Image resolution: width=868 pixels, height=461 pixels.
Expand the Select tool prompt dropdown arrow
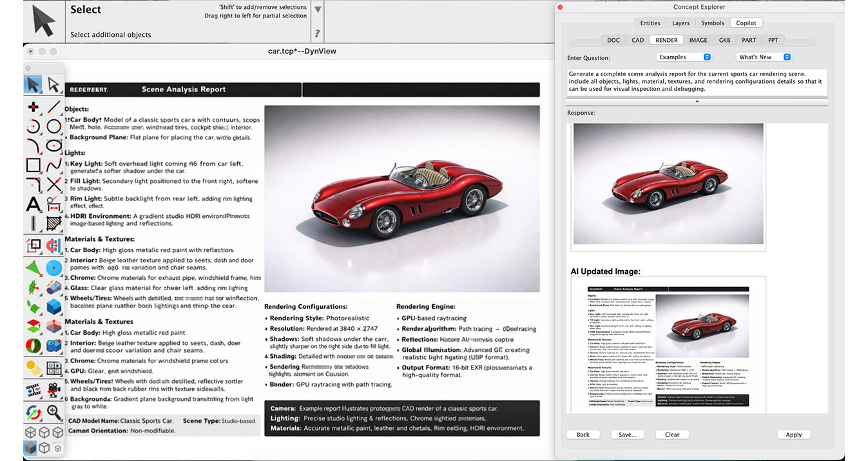pos(318,10)
